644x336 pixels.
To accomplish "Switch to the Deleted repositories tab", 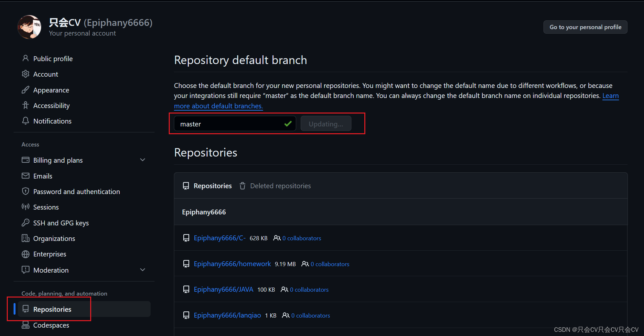I will pos(280,186).
